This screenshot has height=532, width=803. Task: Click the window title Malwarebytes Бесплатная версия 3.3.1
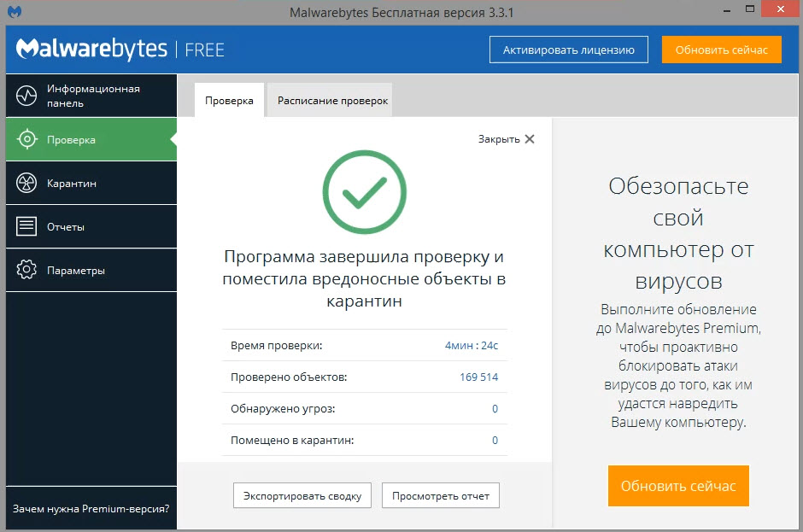coord(401,12)
